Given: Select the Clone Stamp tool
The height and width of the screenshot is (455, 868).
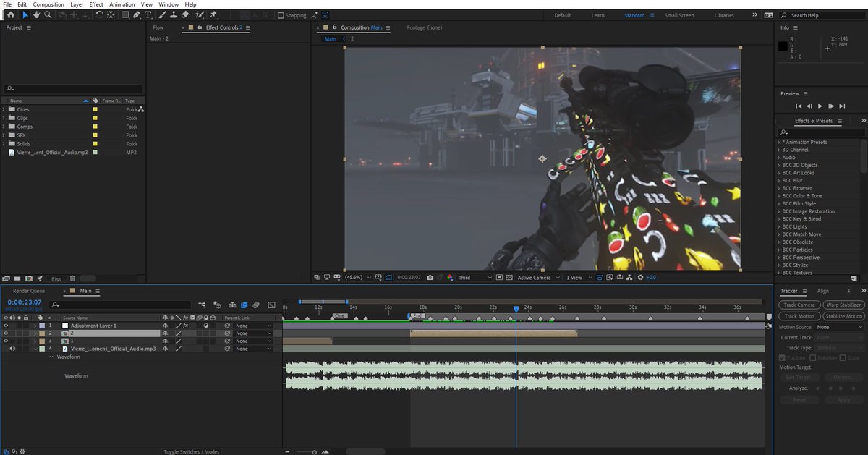Looking at the screenshot, I should tap(173, 14).
